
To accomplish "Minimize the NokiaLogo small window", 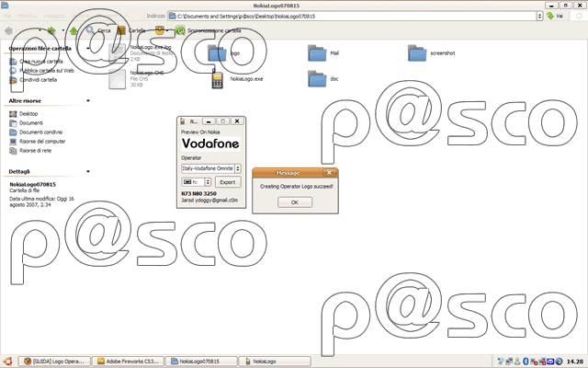I will [x=209, y=121].
